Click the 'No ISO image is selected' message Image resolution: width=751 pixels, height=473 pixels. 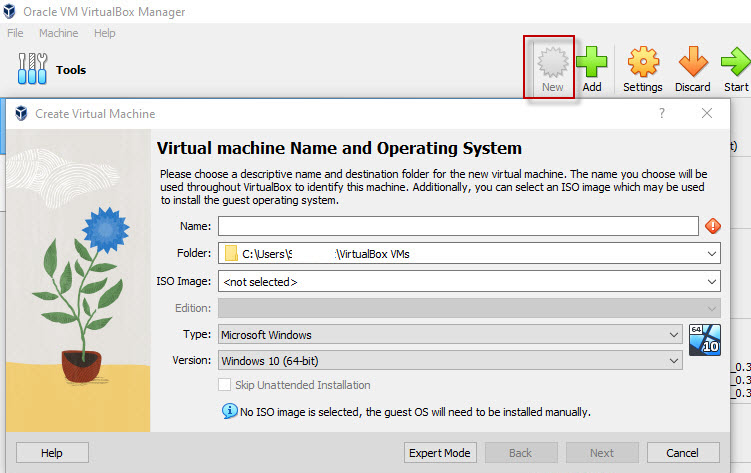415,412
